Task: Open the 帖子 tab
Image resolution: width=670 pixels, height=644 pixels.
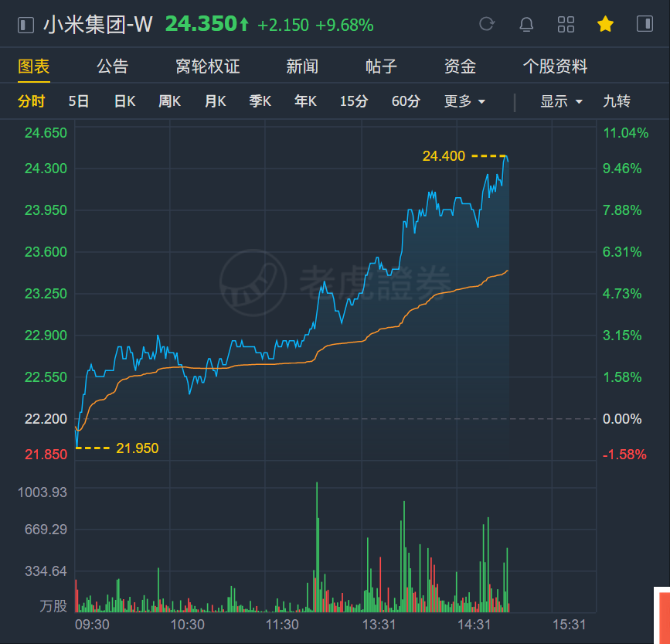Action: [x=381, y=66]
